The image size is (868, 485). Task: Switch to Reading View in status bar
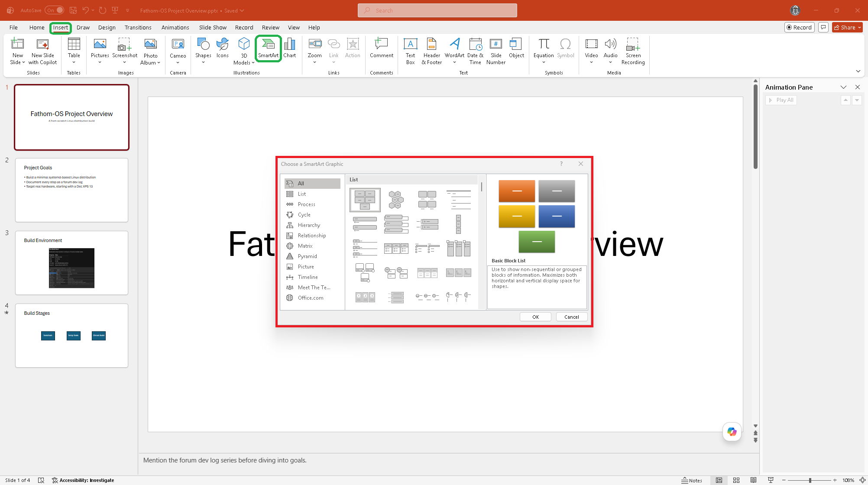754,480
